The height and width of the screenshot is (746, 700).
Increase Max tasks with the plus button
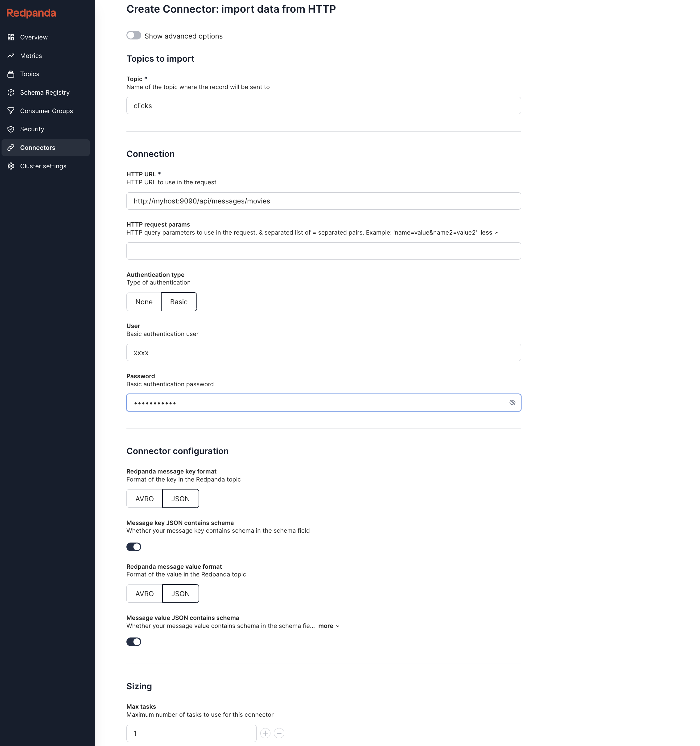pyautogui.click(x=266, y=733)
